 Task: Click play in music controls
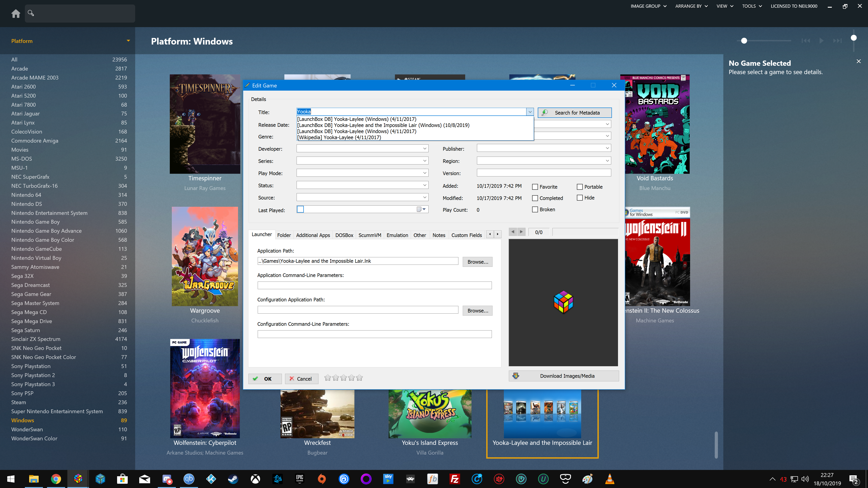pyautogui.click(x=821, y=41)
